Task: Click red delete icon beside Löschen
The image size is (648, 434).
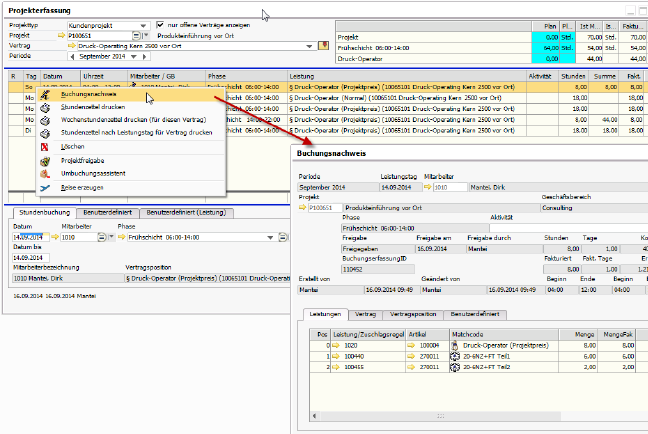Action: pos(43,146)
